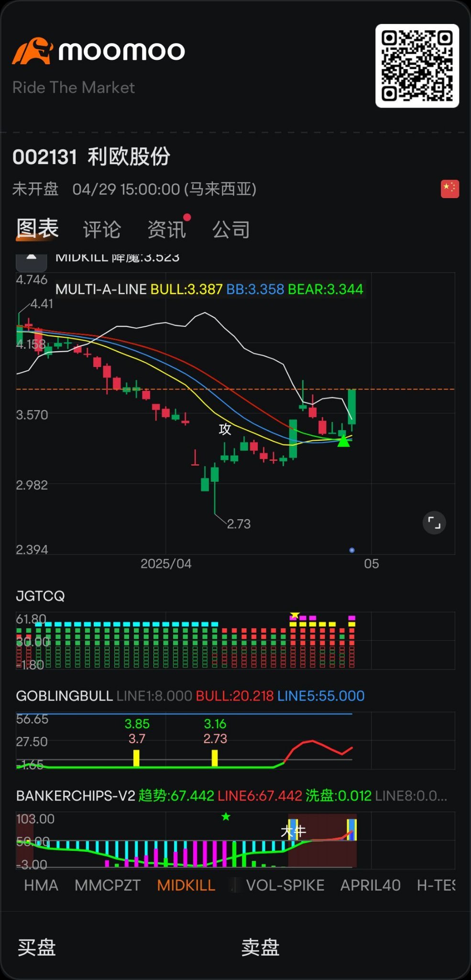The width and height of the screenshot is (471, 980).
Task: Tap the China flag icon
Action: 449,189
